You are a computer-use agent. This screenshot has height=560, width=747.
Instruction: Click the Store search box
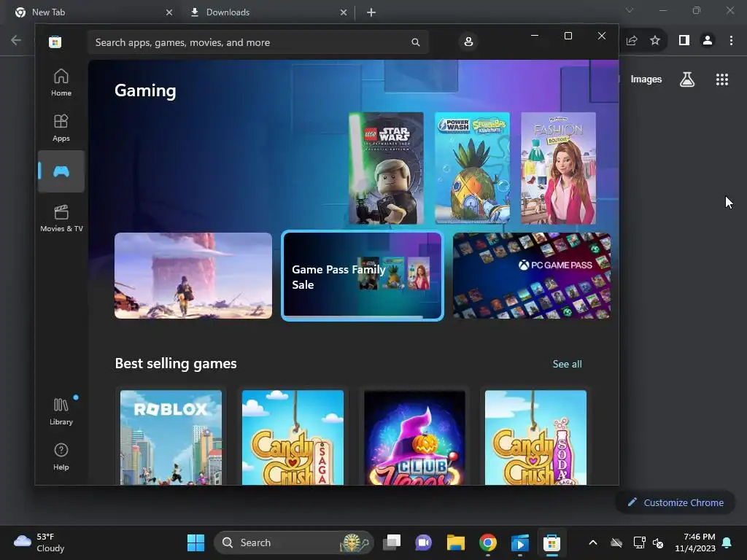tap(258, 42)
